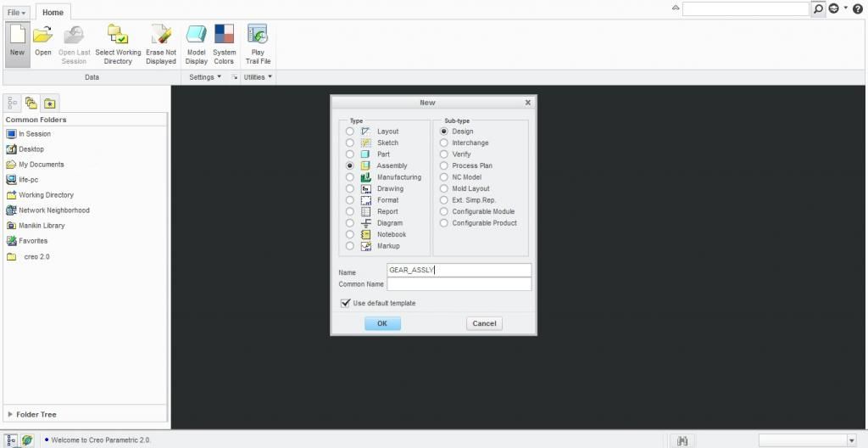The width and height of the screenshot is (868, 448).
Task: Select the Design sub-type radio button
Action: pyautogui.click(x=443, y=132)
